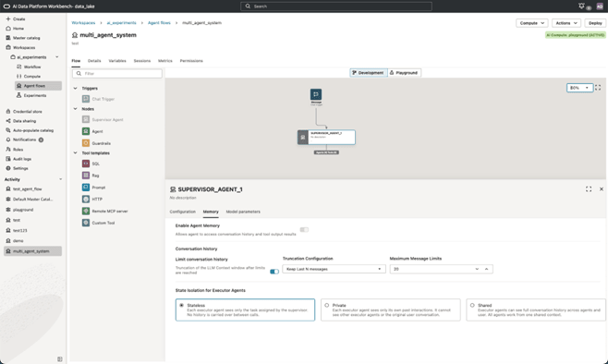Open the Actions dropdown button
This screenshot has height=364, width=608.
click(566, 23)
